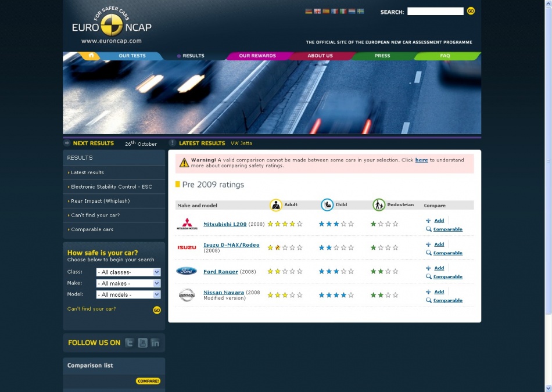The image size is (552, 392).
Task: Choose the Dutch flag language option
Action: 352,11
